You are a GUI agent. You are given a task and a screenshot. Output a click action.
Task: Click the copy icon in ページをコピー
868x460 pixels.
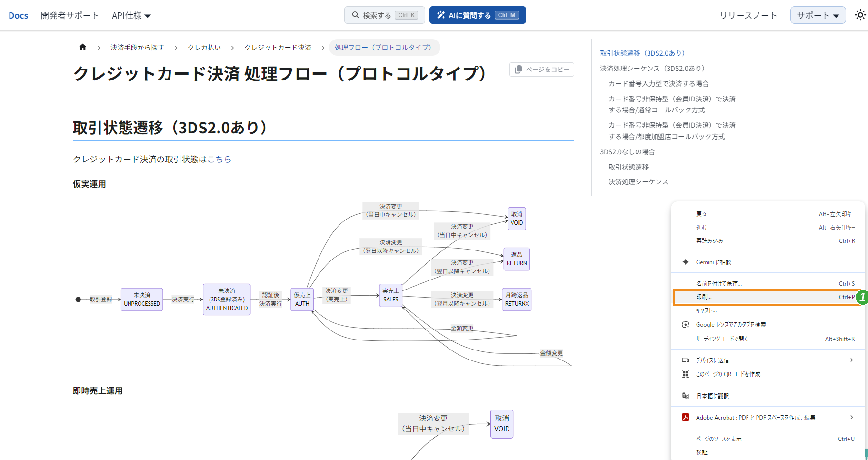coord(519,70)
